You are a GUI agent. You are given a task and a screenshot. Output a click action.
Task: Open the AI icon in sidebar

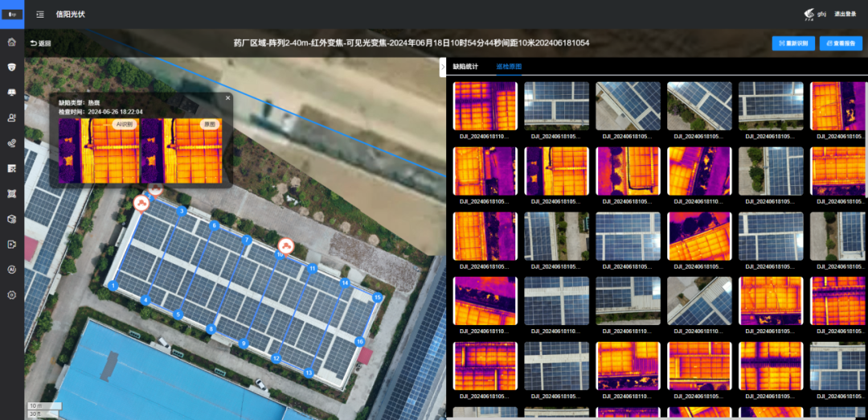(11, 270)
